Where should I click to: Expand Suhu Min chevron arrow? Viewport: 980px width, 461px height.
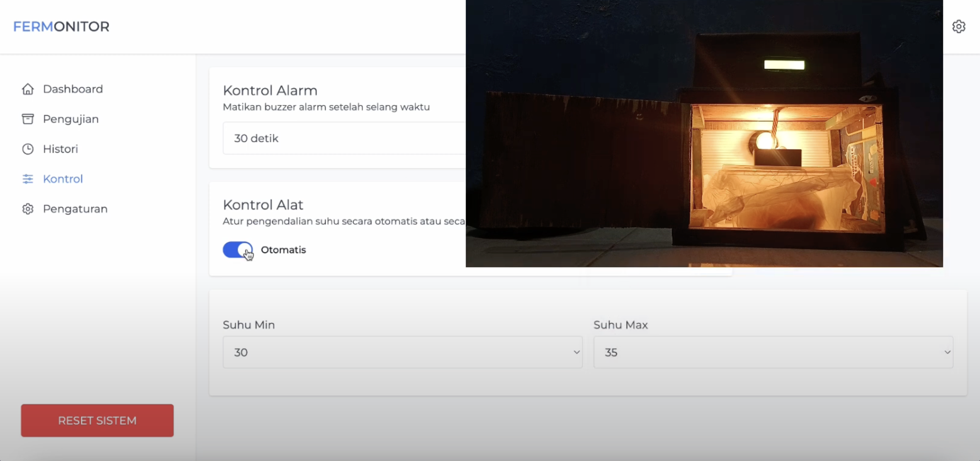(577, 352)
